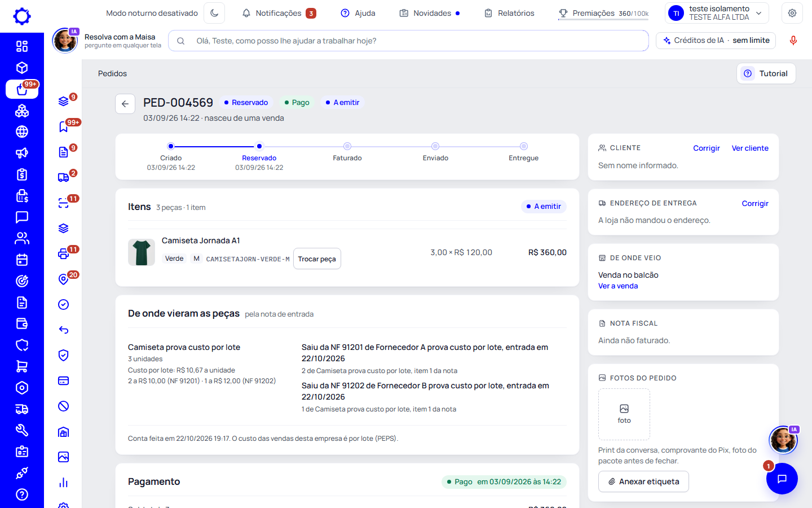812x508 pixels.
Task: Open the wrench tools icon
Action: 22,430
